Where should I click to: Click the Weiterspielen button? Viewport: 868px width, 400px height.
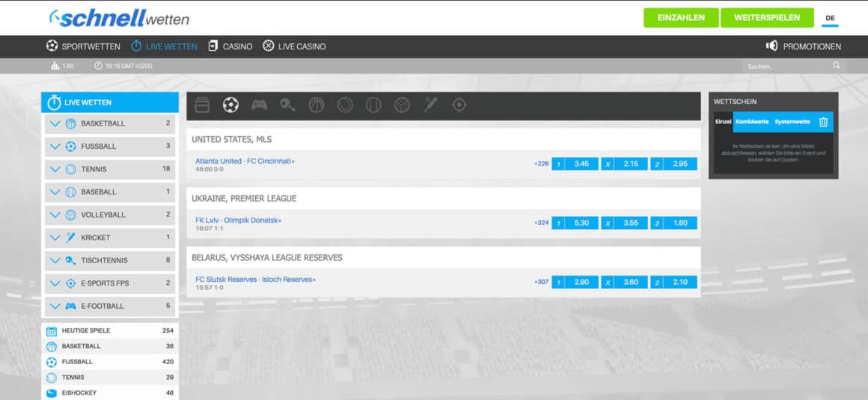click(x=767, y=18)
